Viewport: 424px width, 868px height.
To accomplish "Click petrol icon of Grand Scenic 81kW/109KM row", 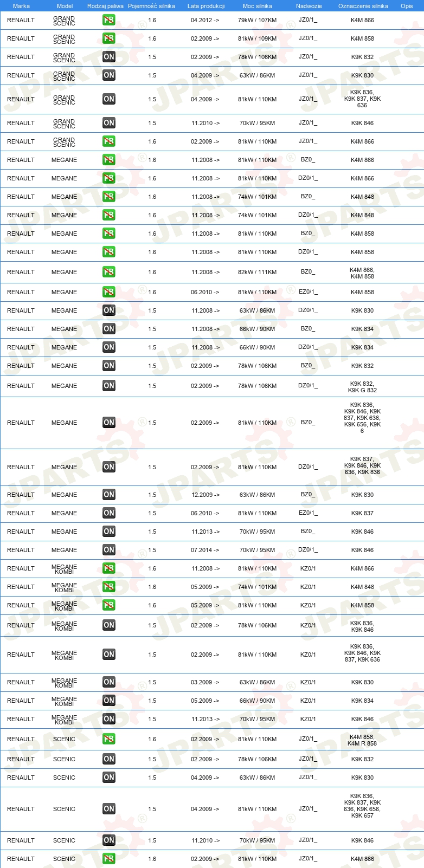I will (109, 38).
